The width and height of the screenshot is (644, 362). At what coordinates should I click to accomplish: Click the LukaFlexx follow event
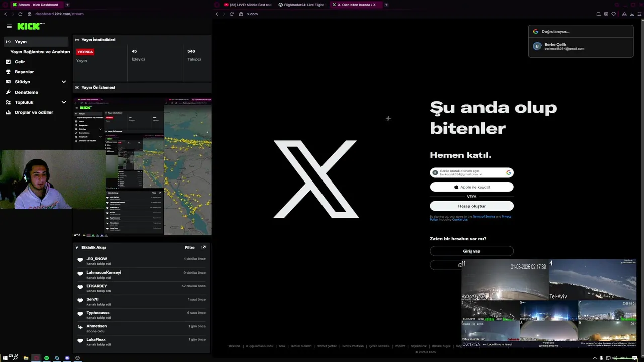[141, 342]
